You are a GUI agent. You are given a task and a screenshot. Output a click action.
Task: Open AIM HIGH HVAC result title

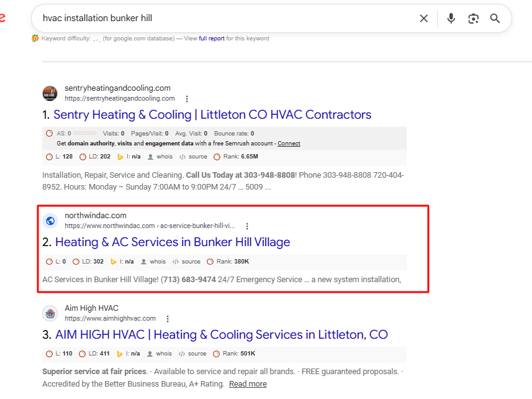click(x=222, y=335)
